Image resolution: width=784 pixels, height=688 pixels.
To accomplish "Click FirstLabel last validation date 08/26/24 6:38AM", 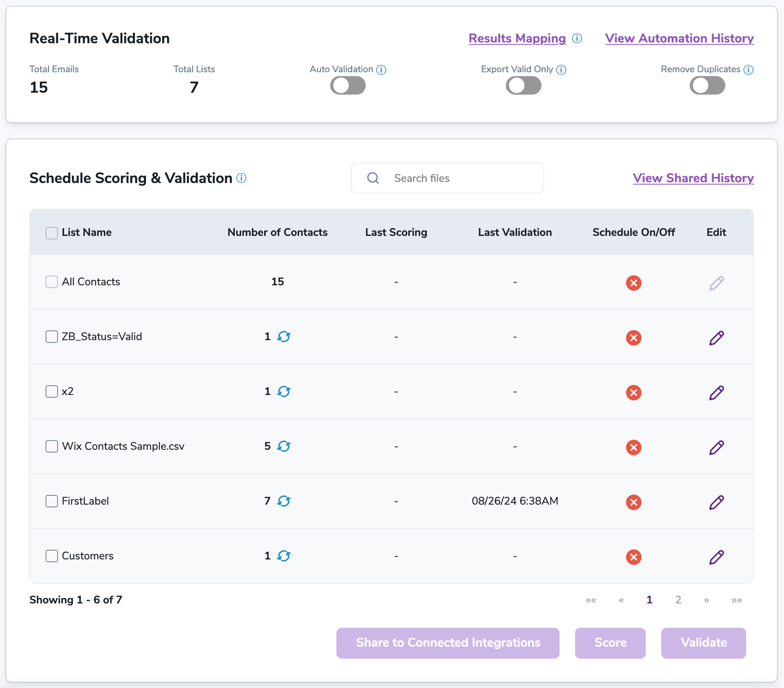I will 515,501.
